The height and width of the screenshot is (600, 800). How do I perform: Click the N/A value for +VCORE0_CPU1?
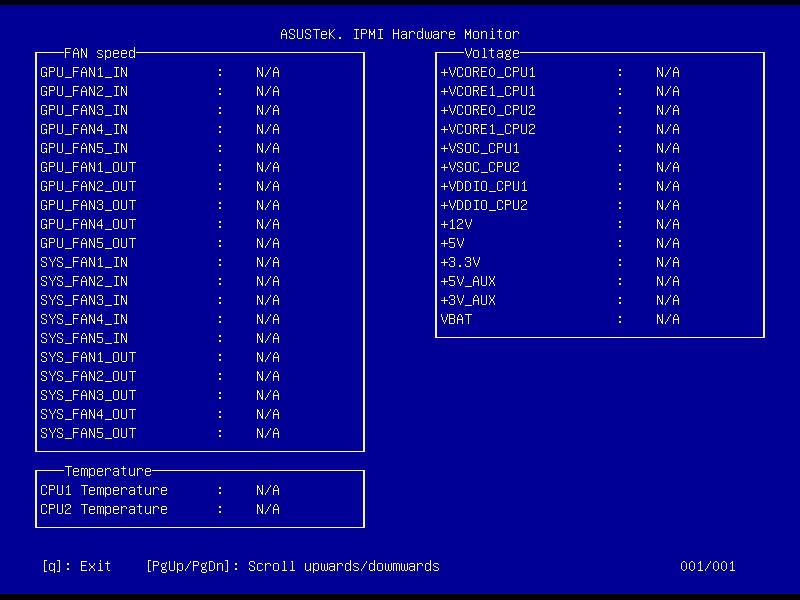(x=668, y=72)
